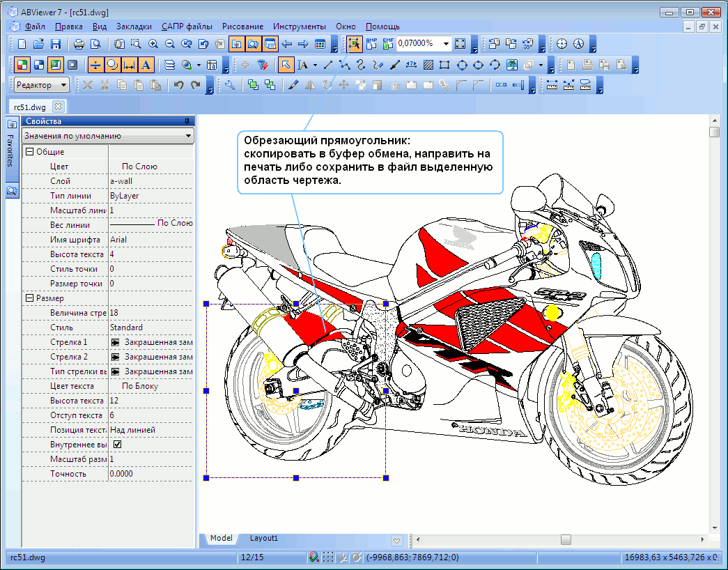Toggle the line weight display button
The image size is (728, 570).
[95, 65]
